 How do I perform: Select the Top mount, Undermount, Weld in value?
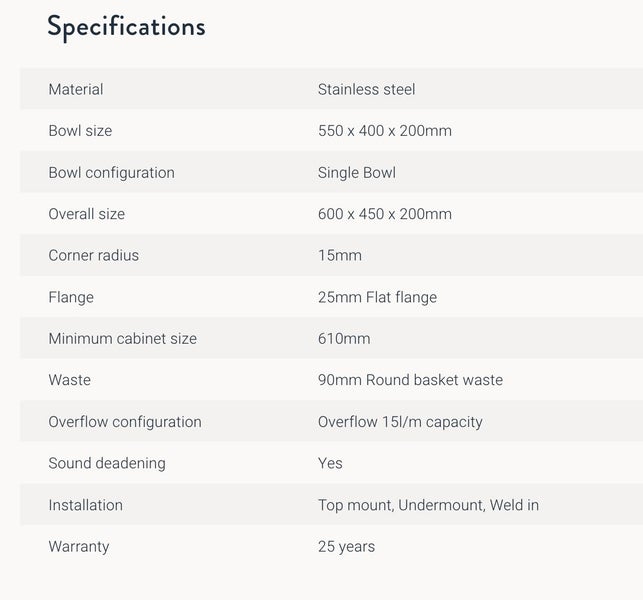(x=428, y=505)
